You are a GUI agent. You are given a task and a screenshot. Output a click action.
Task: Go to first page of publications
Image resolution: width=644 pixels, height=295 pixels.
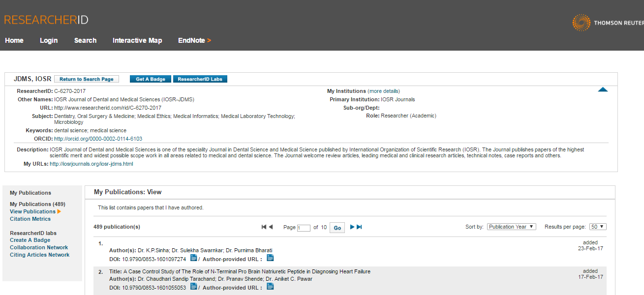click(x=264, y=227)
